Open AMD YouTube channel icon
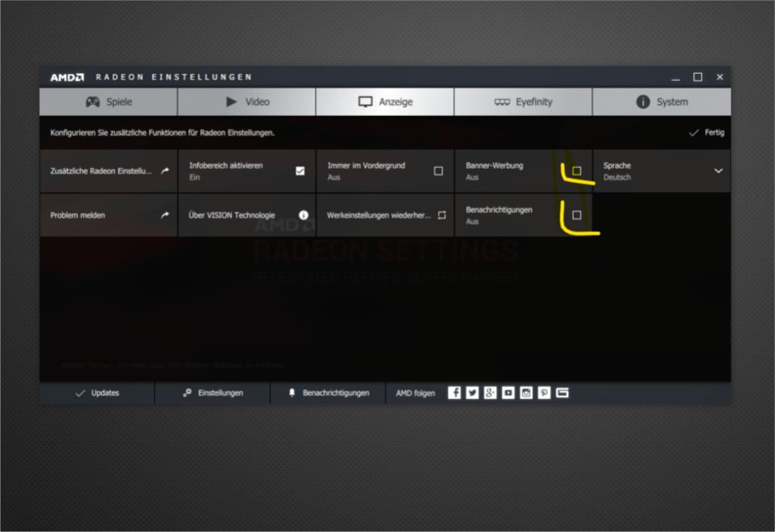Image resolution: width=775 pixels, height=532 pixels. pyautogui.click(x=508, y=393)
